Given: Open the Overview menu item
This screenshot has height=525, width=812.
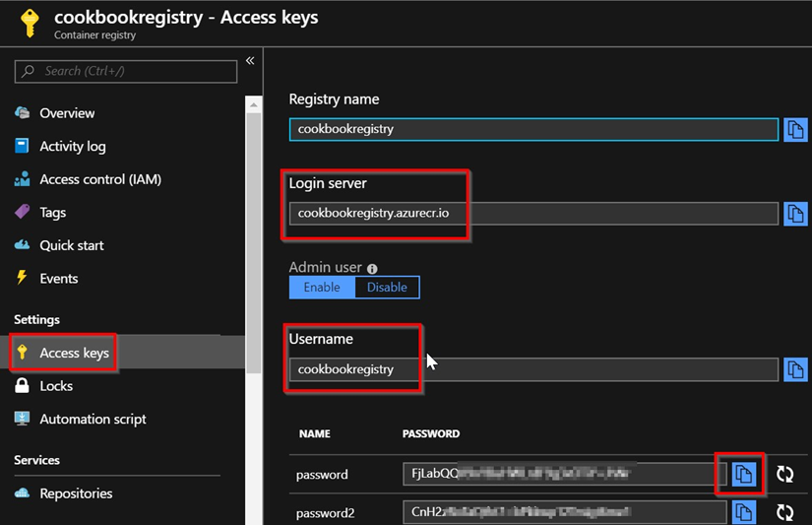Looking at the screenshot, I should (x=67, y=113).
